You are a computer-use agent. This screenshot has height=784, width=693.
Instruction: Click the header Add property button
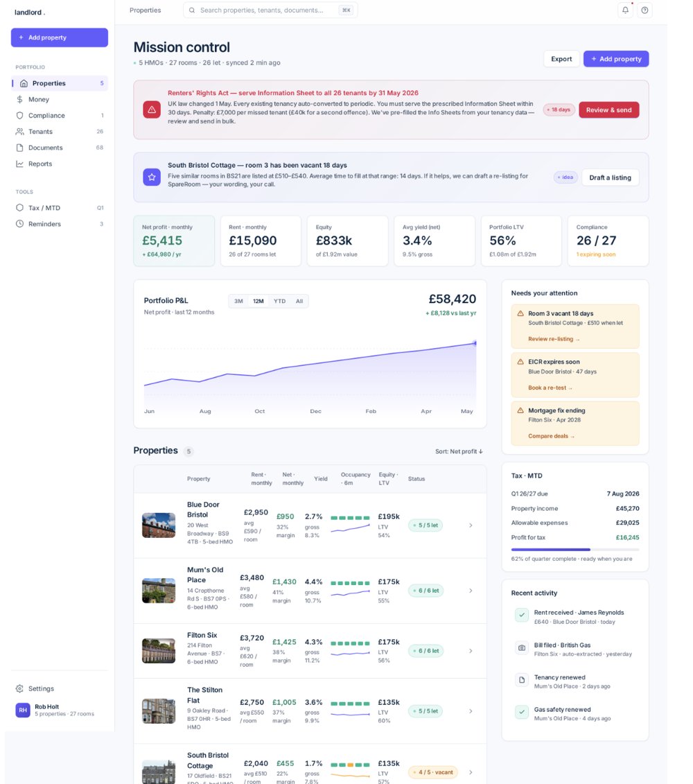[x=616, y=59]
